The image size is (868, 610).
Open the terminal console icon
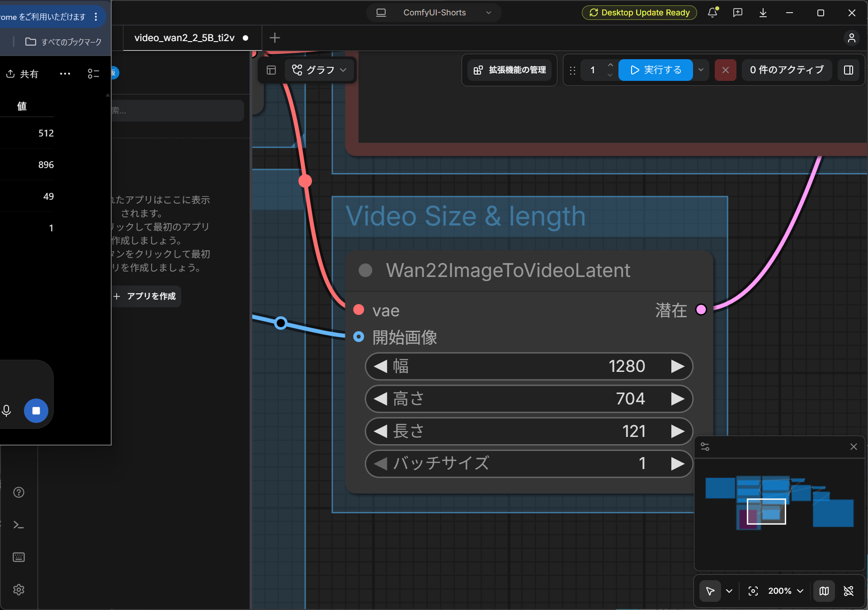[19, 525]
